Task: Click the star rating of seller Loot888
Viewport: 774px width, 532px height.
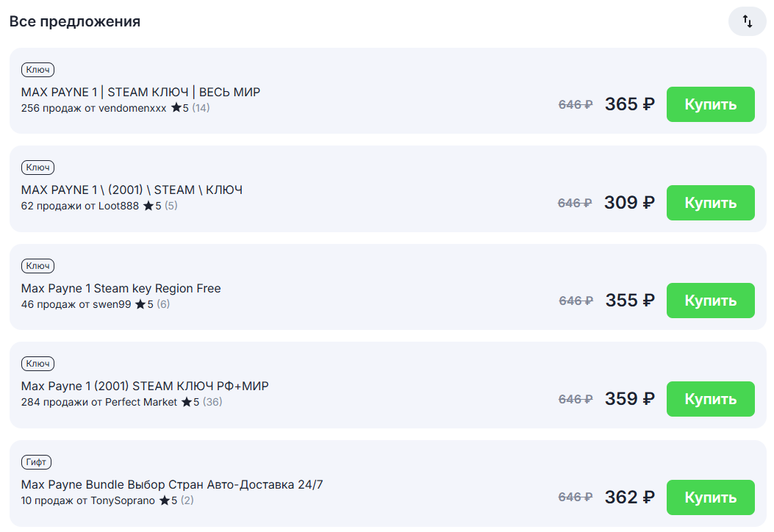Action: pyautogui.click(x=153, y=206)
